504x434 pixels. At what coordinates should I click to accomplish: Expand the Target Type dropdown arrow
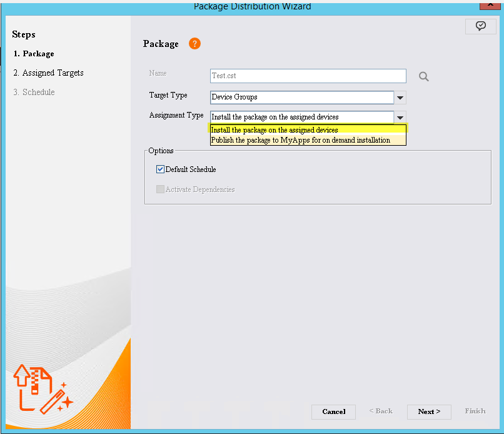pyautogui.click(x=401, y=98)
